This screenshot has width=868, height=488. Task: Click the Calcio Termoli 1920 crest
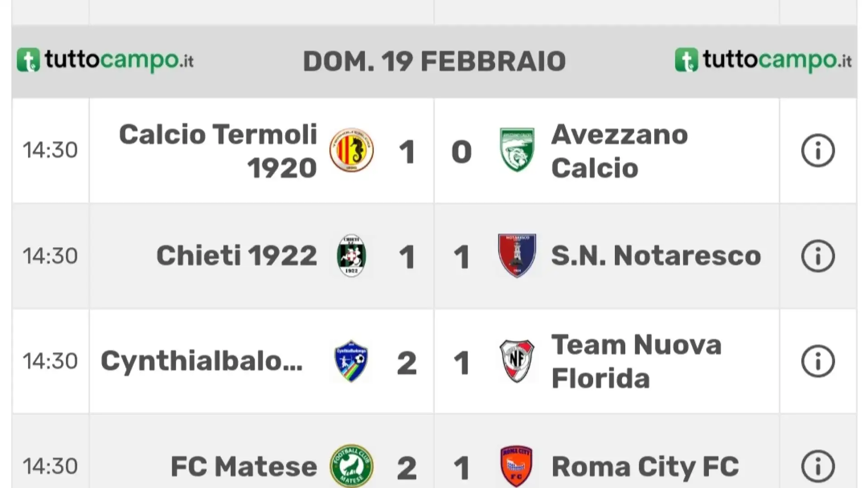pos(351,150)
